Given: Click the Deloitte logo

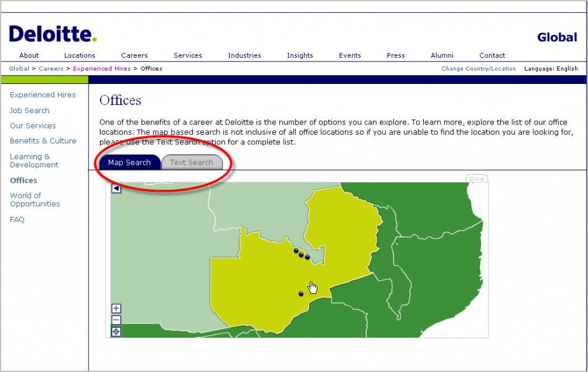Looking at the screenshot, I should tap(53, 34).
